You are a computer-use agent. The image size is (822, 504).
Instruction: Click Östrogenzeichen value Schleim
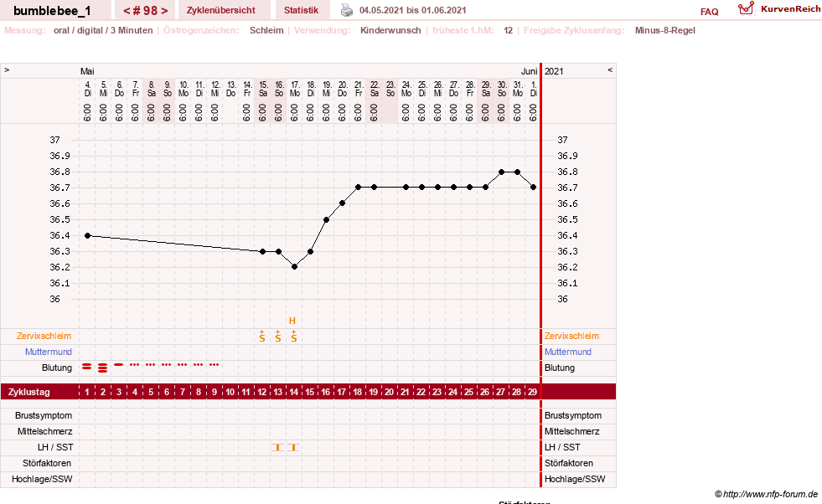[x=266, y=30]
